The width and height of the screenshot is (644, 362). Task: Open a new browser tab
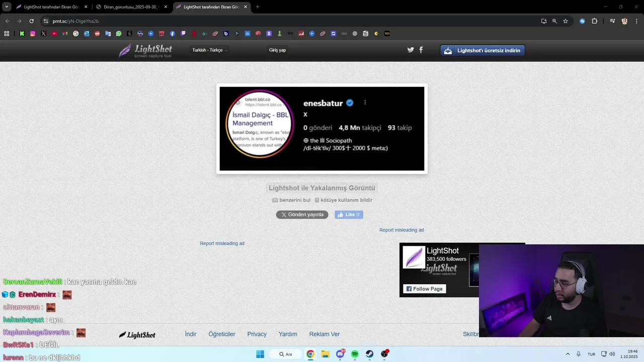(258, 7)
